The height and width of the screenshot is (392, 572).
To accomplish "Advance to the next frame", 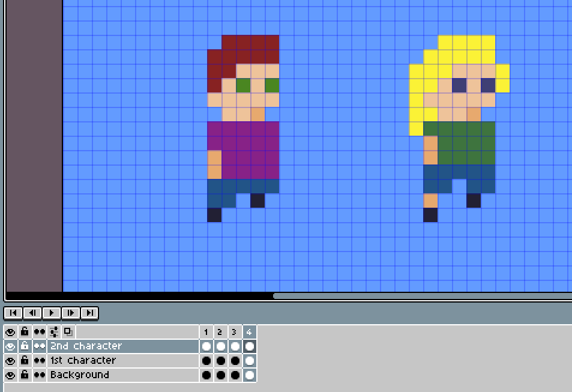I will click(x=70, y=313).
